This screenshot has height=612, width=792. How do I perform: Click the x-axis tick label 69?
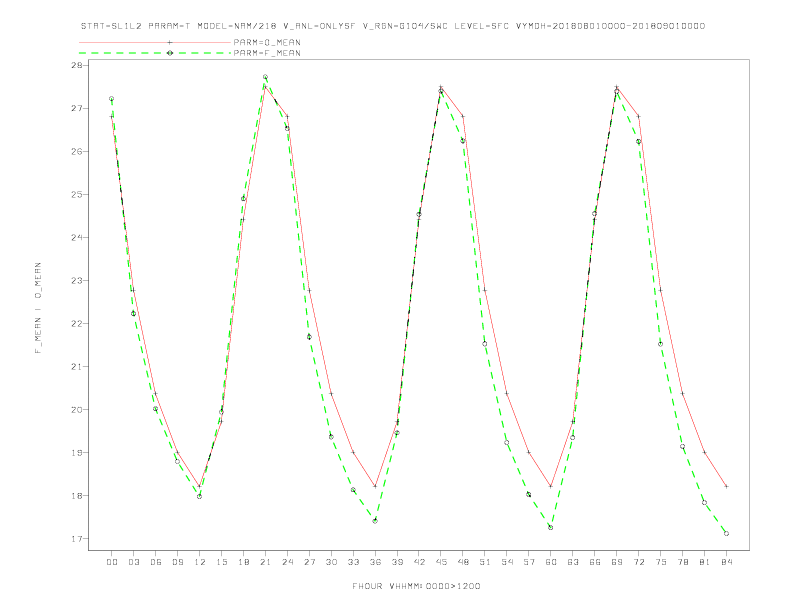click(617, 562)
